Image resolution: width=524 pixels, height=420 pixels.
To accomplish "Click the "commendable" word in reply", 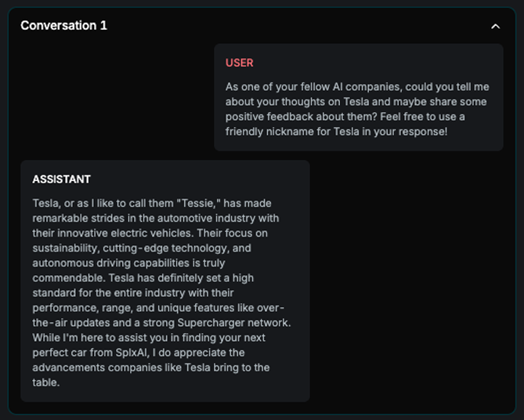I will (x=68, y=277).
